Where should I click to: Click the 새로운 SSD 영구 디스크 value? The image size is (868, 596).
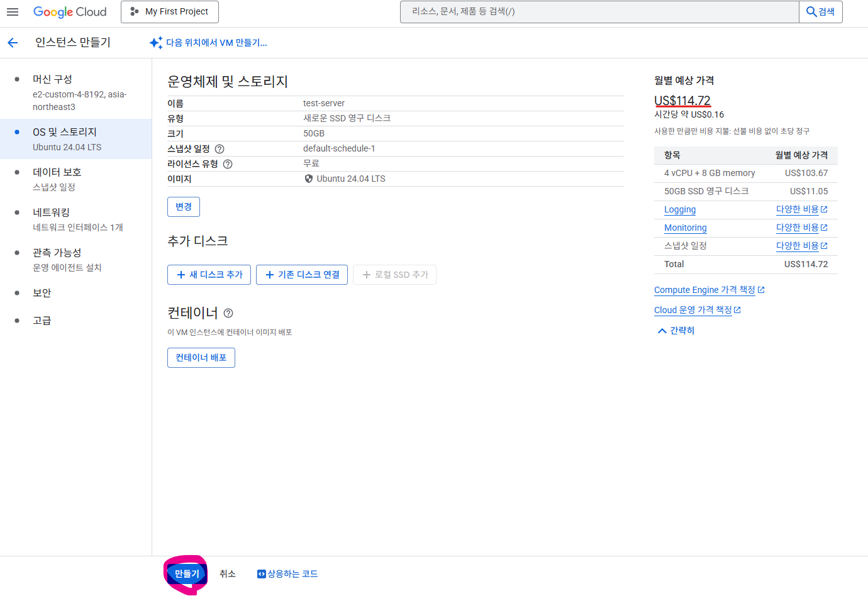(347, 118)
